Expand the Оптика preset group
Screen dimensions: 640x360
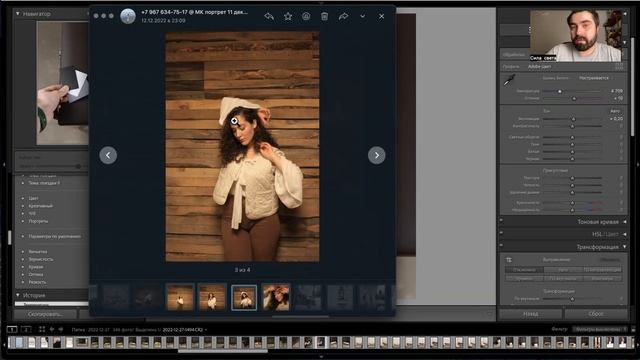tap(23, 274)
